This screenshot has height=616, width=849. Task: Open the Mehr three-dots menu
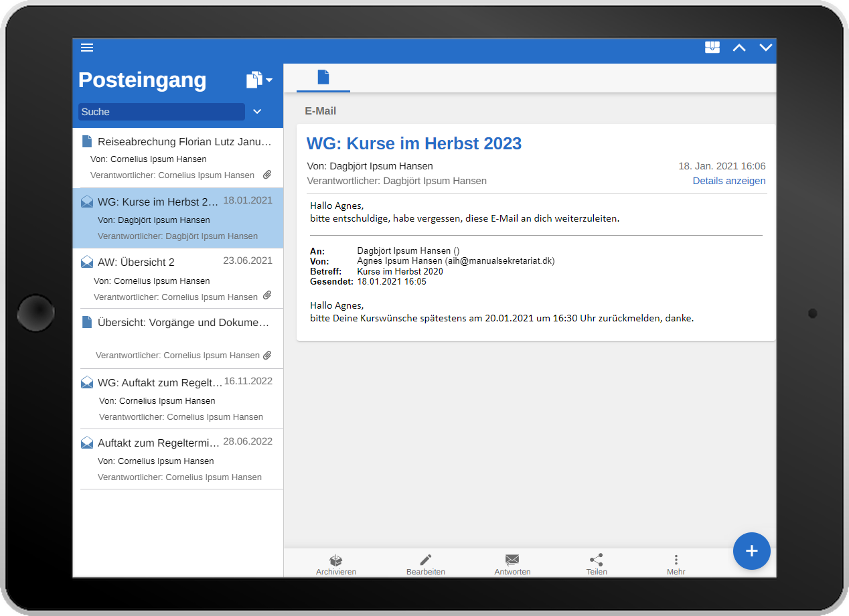(676, 560)
